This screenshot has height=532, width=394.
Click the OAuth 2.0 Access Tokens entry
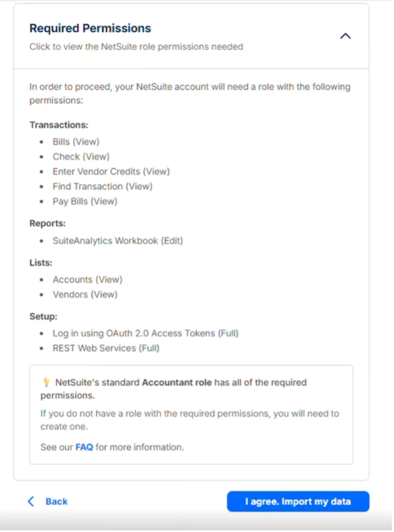click(145, 333)
